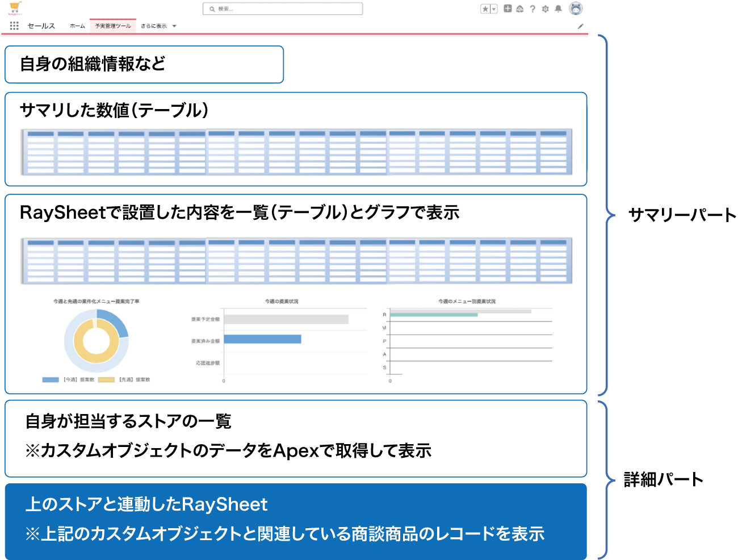This screenshot has height=560, width=738.
Task: Click the blue 【今週】提案数 legend swatch
Action: [x=51, y=379]
